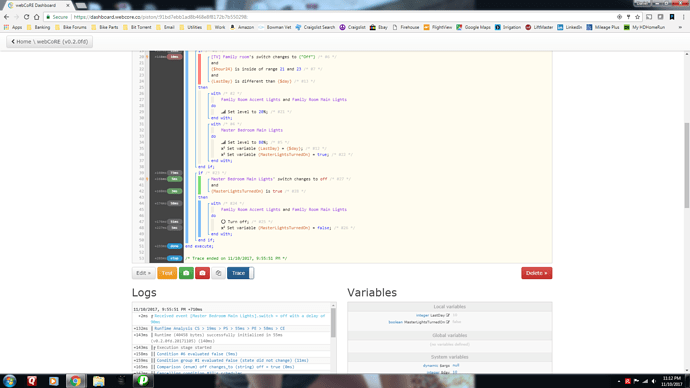Screen dimensions: 690x388
Task: Open the Banking bookmarks folder
Action: (x=38, y=27)
